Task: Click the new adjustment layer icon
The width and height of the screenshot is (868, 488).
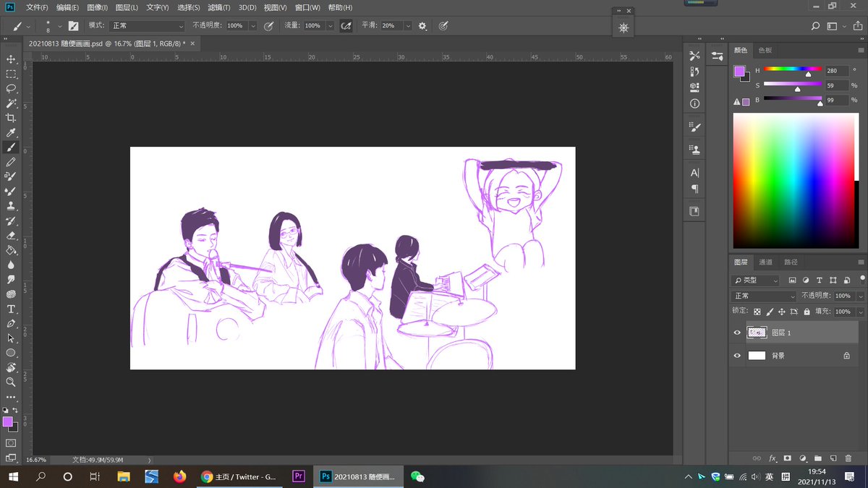Action: point(803,458)
